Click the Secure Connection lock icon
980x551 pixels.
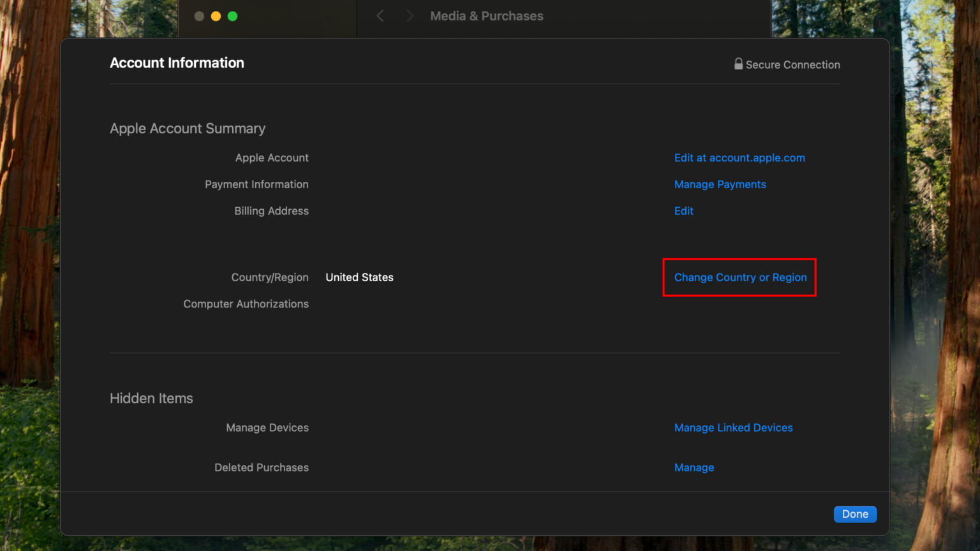pyautogui.click(x=738, y=64)
